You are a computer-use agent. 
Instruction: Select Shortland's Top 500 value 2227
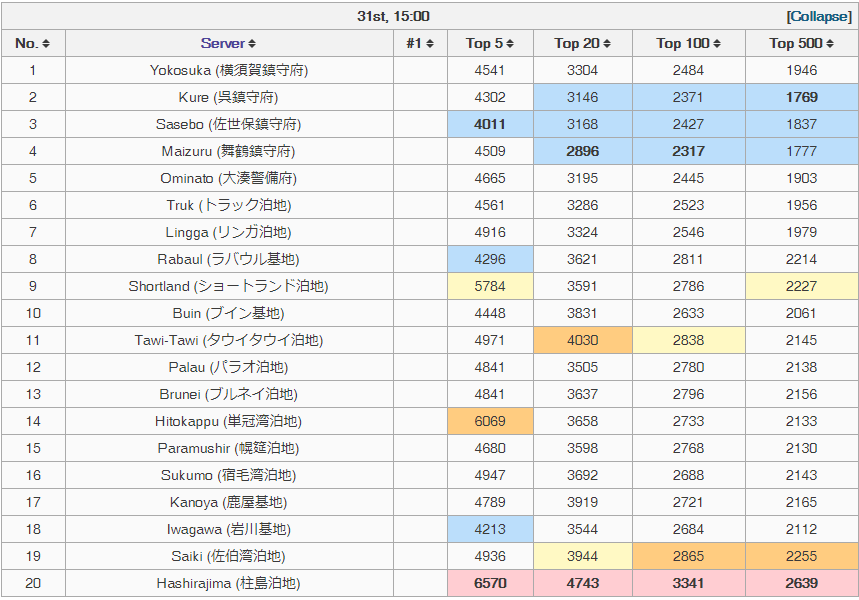[801, 286]
